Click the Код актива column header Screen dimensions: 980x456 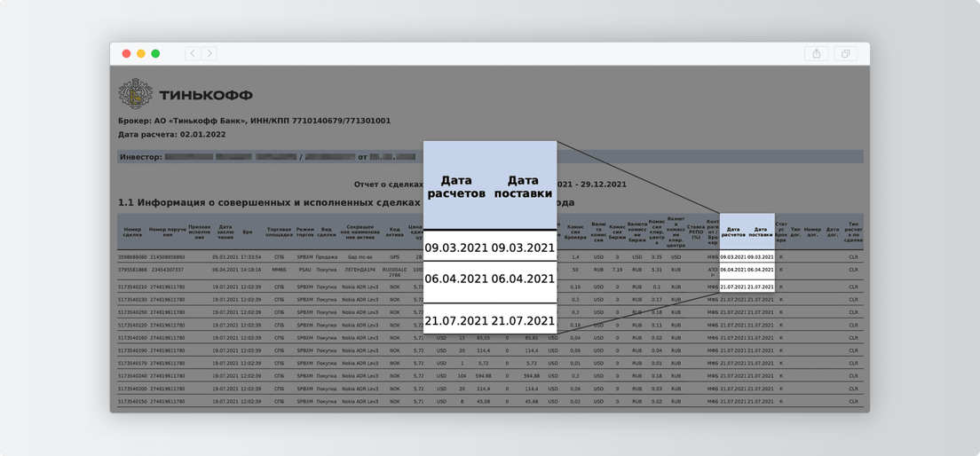coord(394,232)
